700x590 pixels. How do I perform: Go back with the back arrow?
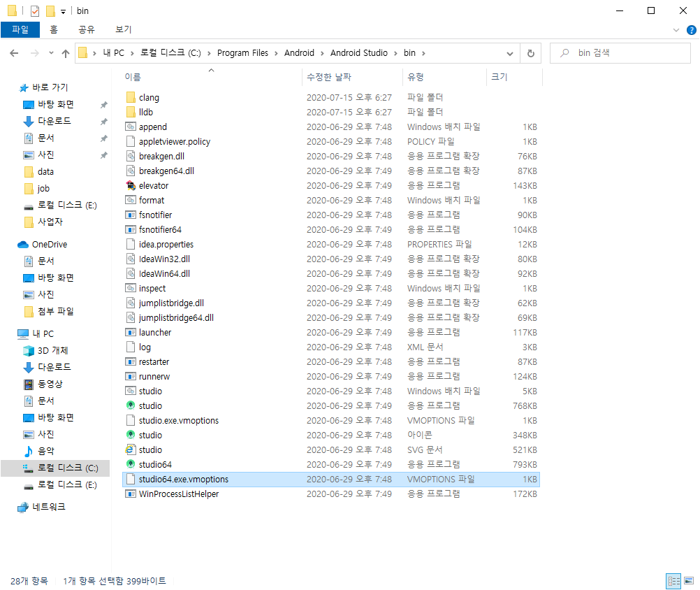(14, 53)
